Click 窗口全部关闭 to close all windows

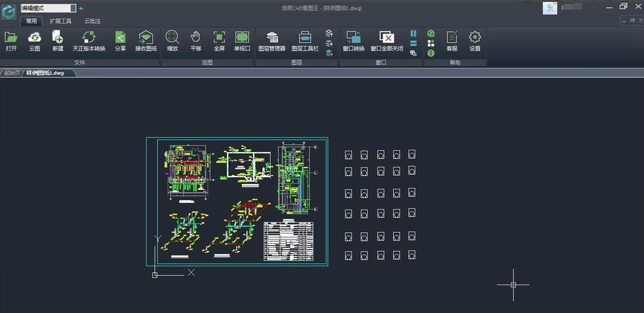[x=387, y=40]
